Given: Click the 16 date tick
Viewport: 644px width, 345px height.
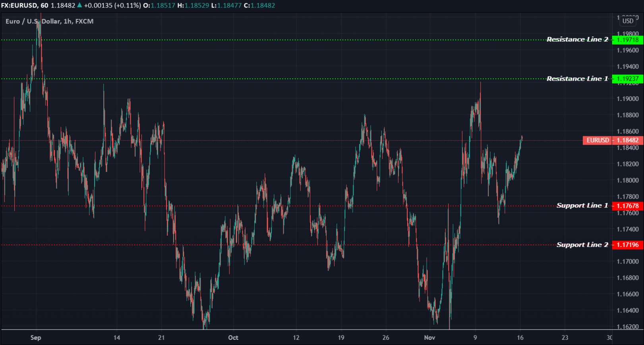Looking at the screenshot, I should pos(520,337).
